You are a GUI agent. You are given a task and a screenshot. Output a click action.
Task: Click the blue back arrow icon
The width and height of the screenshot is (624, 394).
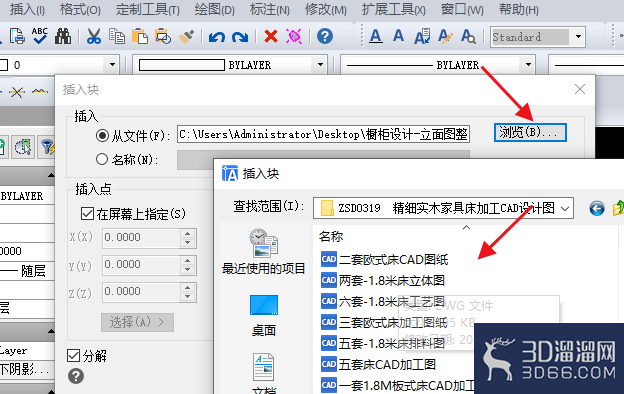pos(597,208)
